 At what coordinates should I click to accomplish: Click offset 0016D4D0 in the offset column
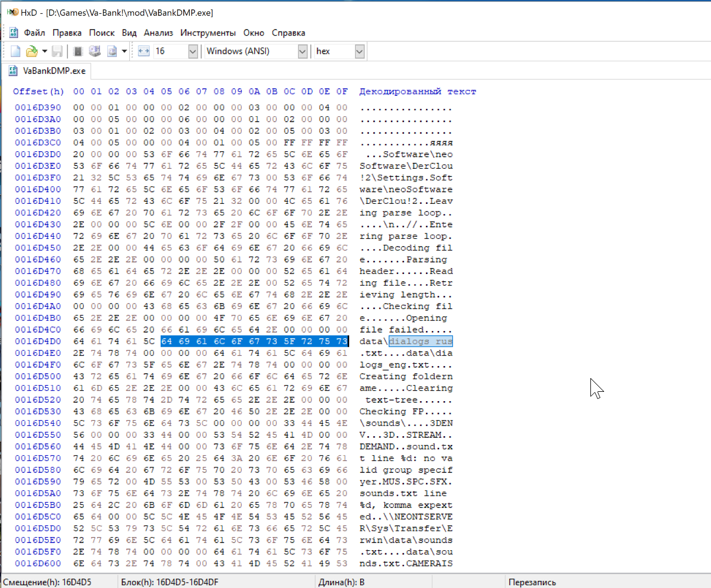tap(38, 341)
